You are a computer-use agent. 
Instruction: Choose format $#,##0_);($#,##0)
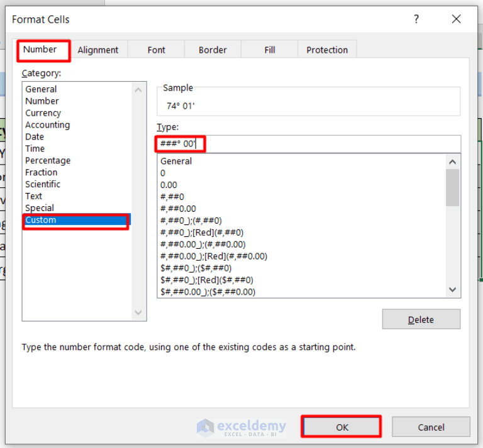coord(302,268)
